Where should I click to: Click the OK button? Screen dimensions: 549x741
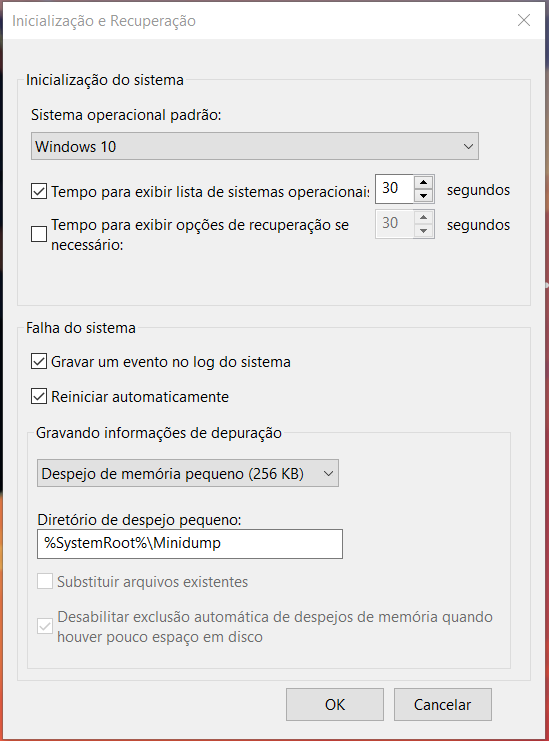tap(335, 705)
